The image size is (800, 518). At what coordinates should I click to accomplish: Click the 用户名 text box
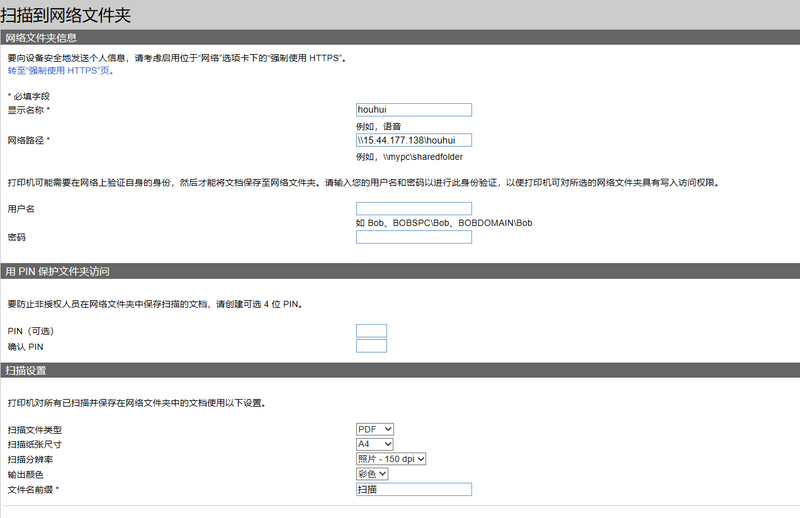413,209
